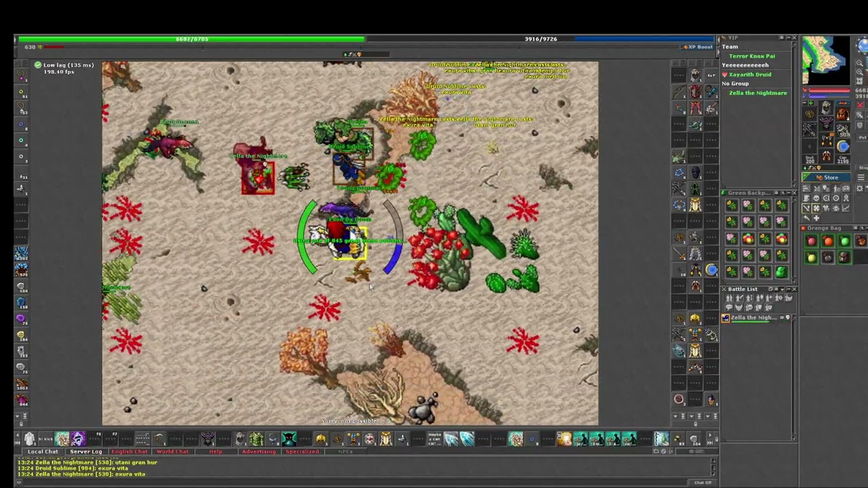
Task: Close the Battle List panel
Action: click(794, 289)
